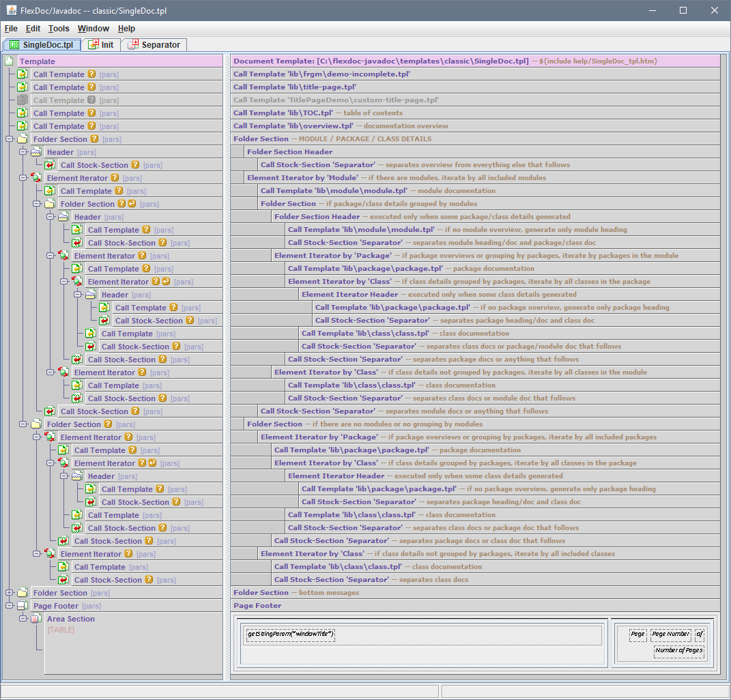Click the first Call Template icon under Template

[22, 74]
